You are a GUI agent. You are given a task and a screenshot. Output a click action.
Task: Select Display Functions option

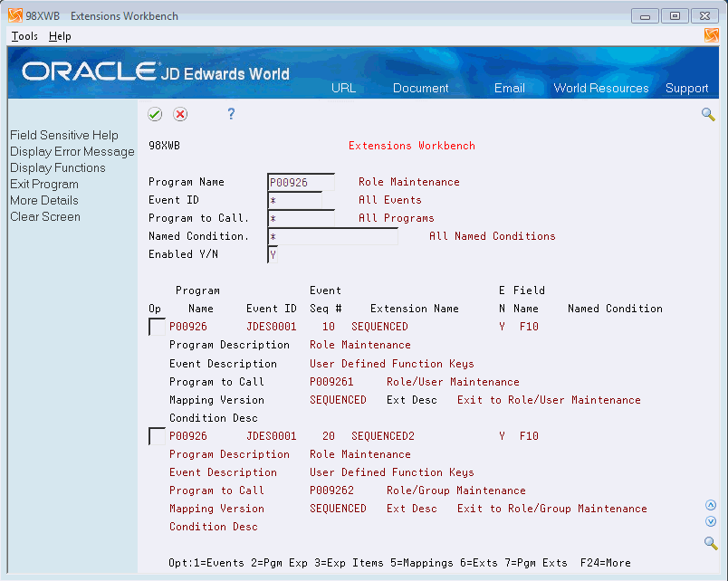[58, 167]
